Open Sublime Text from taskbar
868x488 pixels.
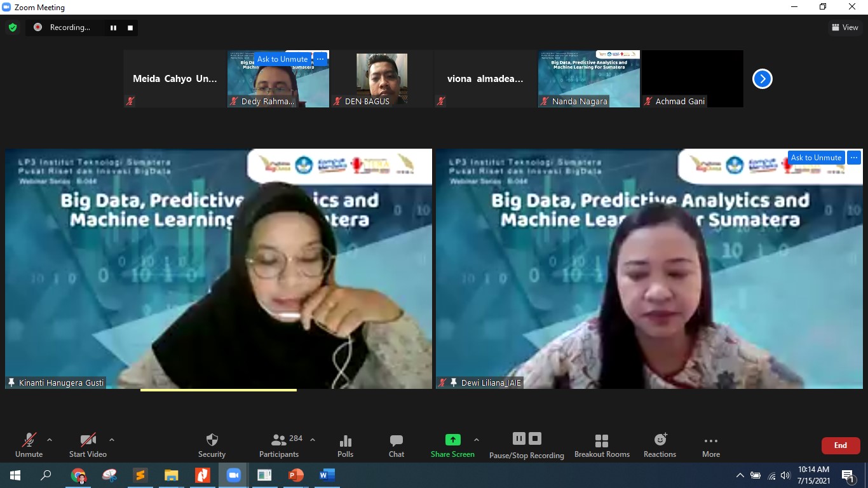tap(140, 475)
